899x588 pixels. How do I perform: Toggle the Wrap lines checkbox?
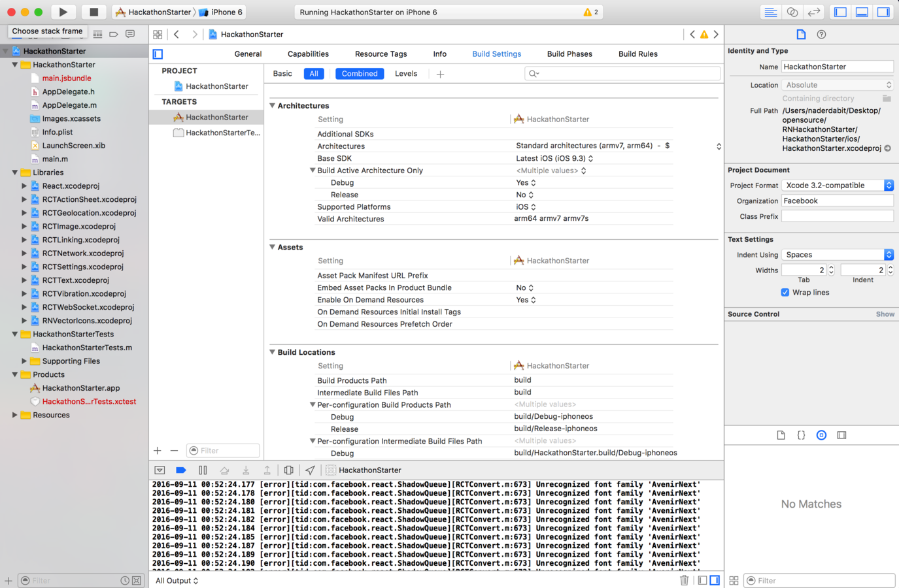[785, 293]
